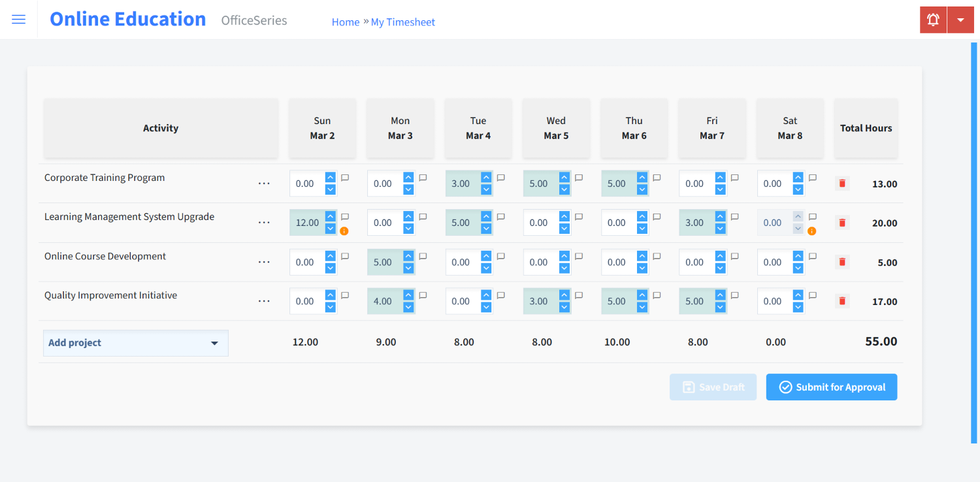980x482 pixels.
Task: Delete the Corporate Training Program row
Action: [x=841, y=184]
